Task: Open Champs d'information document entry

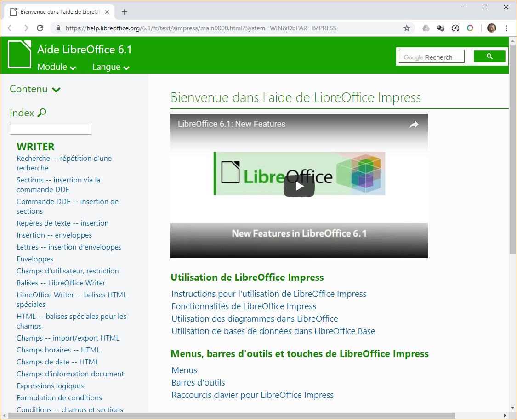Action: [70, 374]
